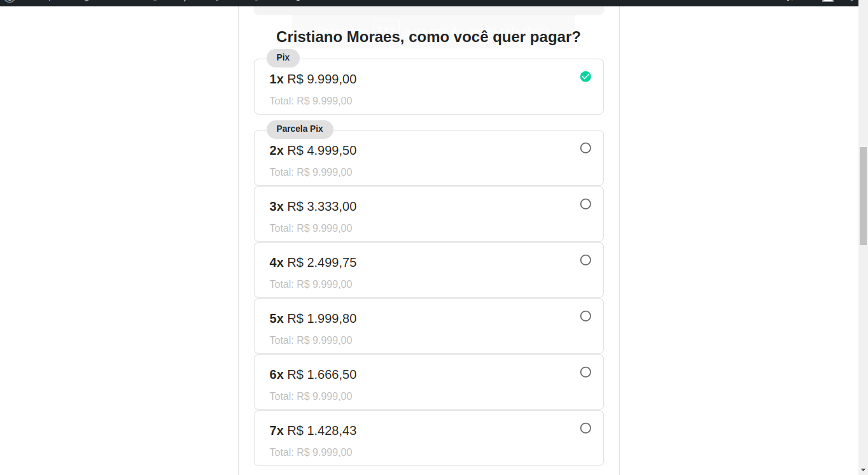
Task: Select the 4x R$ 2.499,75 radio button
Action: tap(585, 260)
